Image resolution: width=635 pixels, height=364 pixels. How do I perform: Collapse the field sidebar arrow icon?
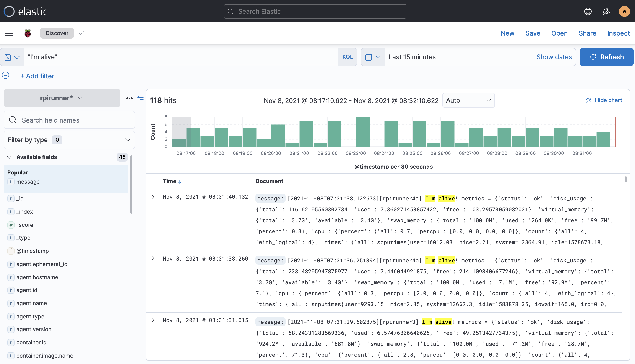141,98
